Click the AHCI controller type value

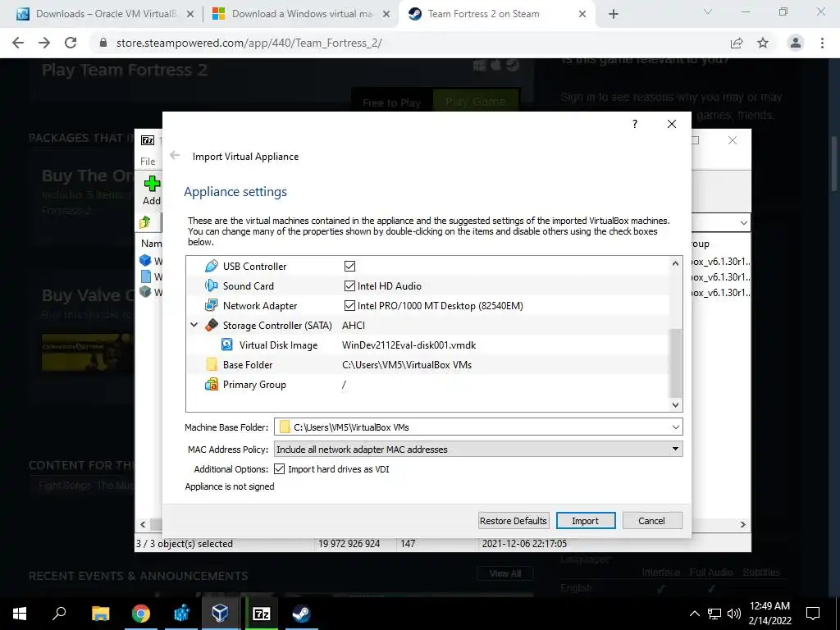coord(354,325)
